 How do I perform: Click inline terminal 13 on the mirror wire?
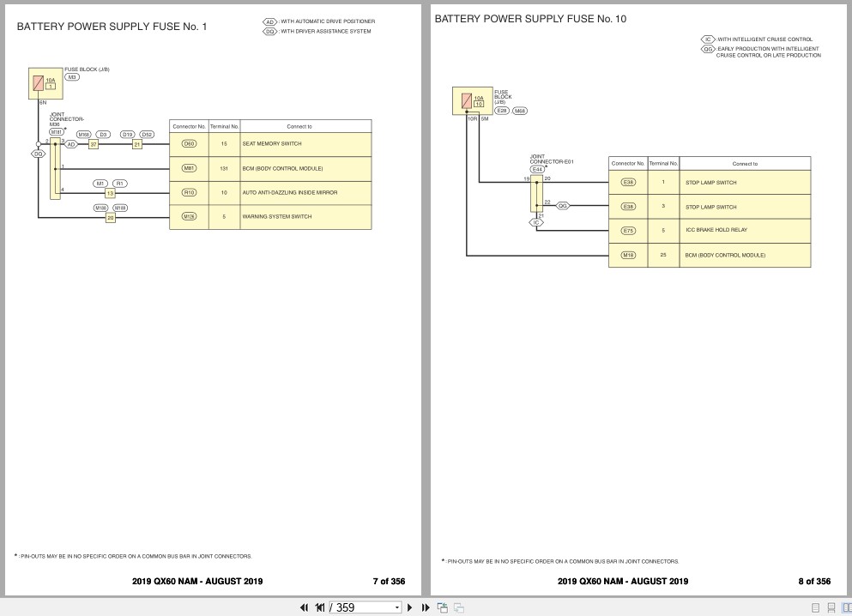[x=110, y=193]
